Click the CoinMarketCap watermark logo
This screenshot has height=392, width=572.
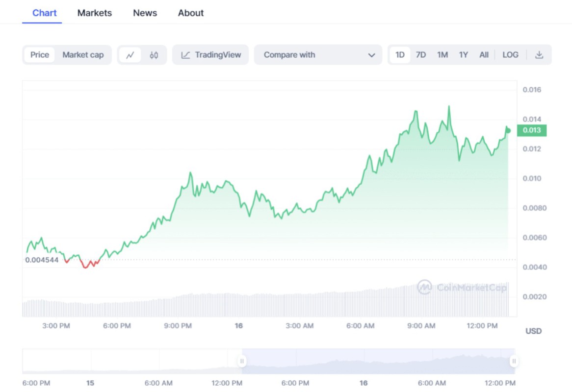click(425, 288)
